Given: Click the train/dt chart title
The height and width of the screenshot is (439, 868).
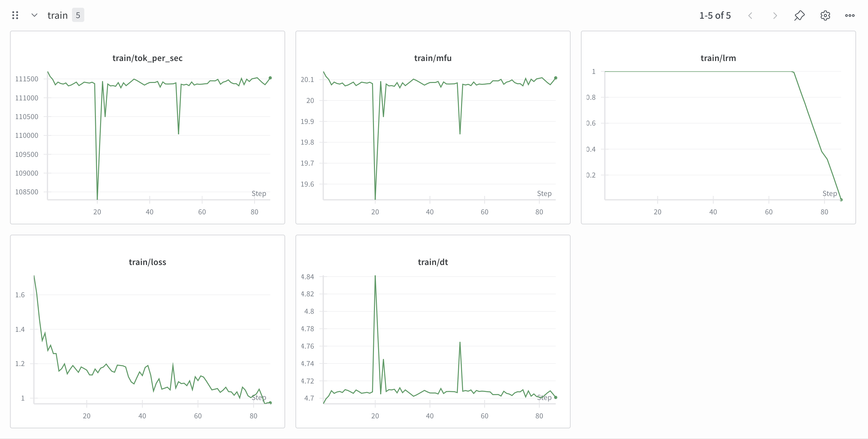Looking at the screenshot, I should (x=433, y=262).
